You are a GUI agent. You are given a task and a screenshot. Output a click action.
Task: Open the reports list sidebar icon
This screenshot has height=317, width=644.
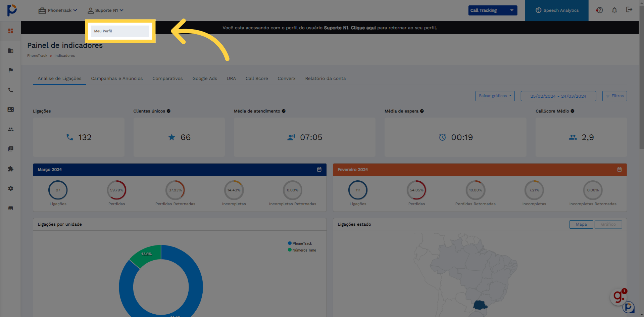11,149
